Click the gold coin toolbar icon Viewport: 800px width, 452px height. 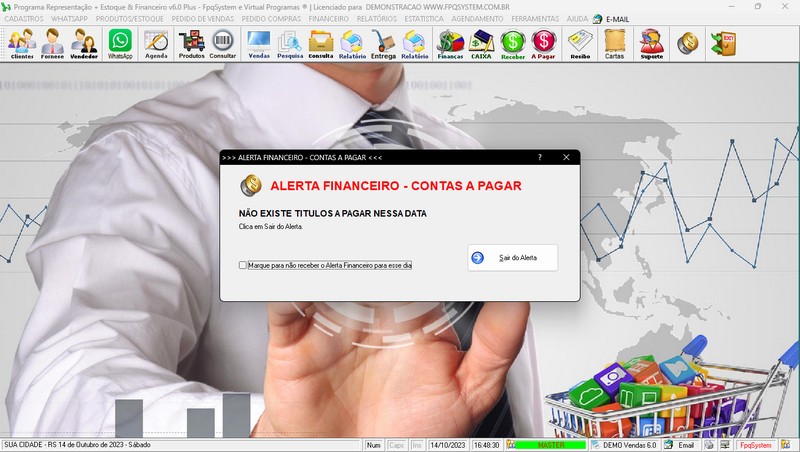coord(687,43)
